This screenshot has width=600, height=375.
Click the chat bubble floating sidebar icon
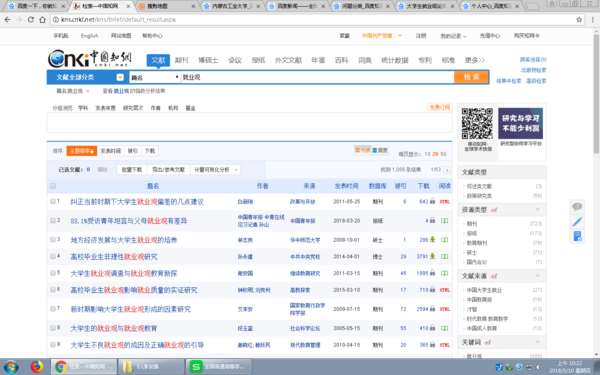(577, 207)
